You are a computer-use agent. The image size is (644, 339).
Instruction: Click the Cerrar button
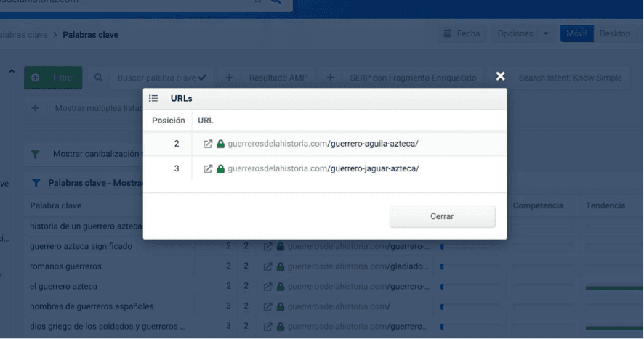[x=443, y=216]
